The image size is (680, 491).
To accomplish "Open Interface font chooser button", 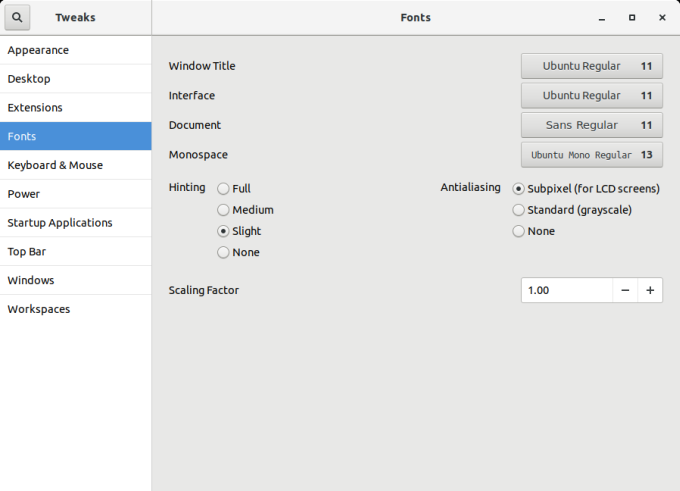I will pyautogui.click(x=591, y=96).
